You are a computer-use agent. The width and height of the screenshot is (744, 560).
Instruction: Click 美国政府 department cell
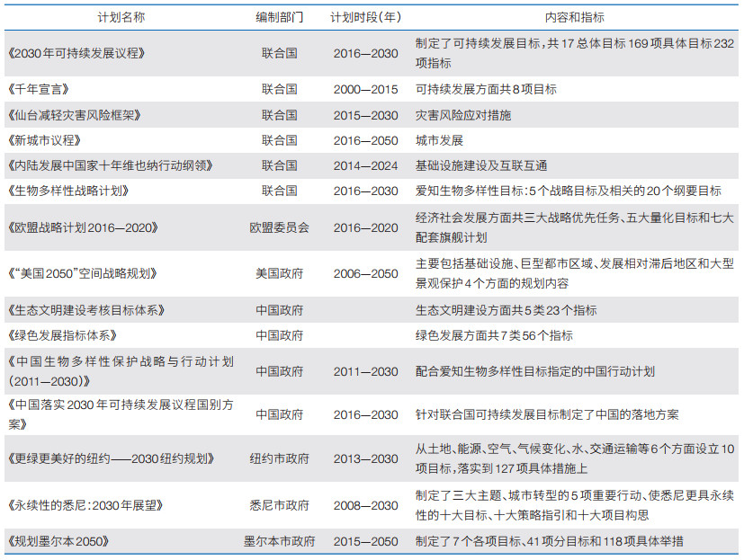pyautogui.click(x=280, y=273)
